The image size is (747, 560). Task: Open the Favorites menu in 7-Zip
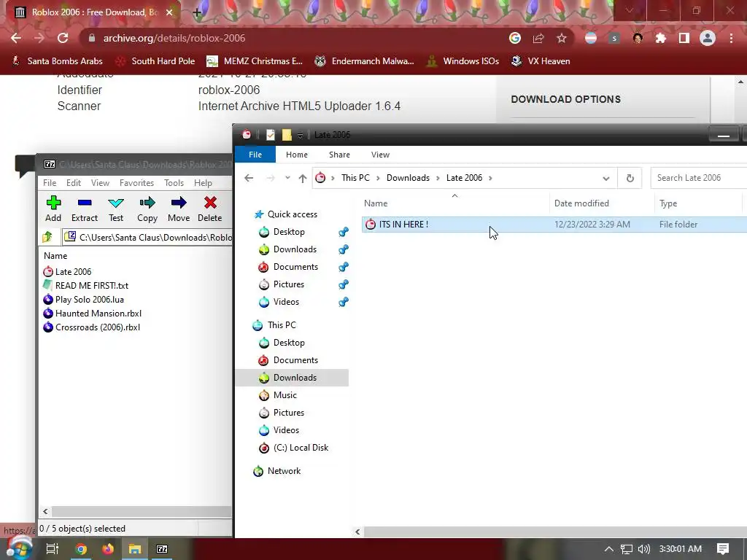136,183
